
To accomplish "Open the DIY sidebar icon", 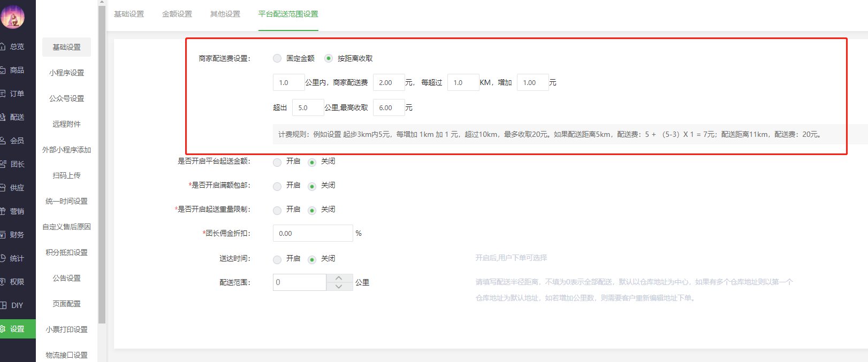I will click(x=3, y=305).
